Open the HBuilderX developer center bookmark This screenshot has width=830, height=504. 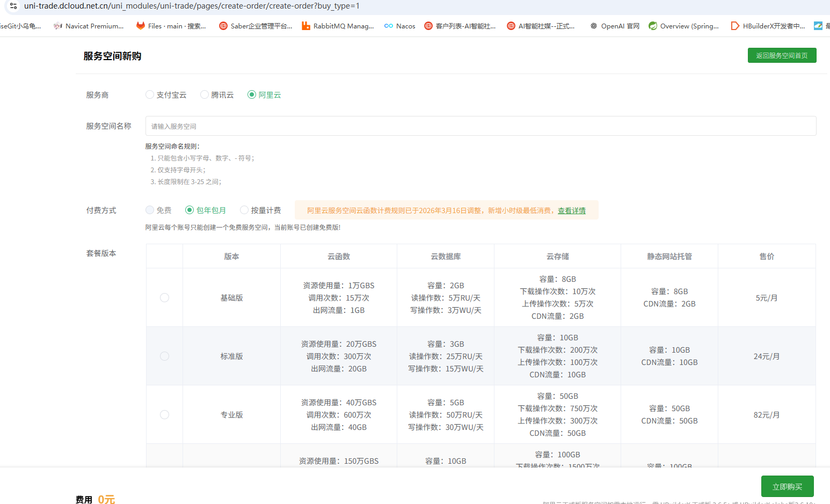pyautogui.click(x=768, y=26)
